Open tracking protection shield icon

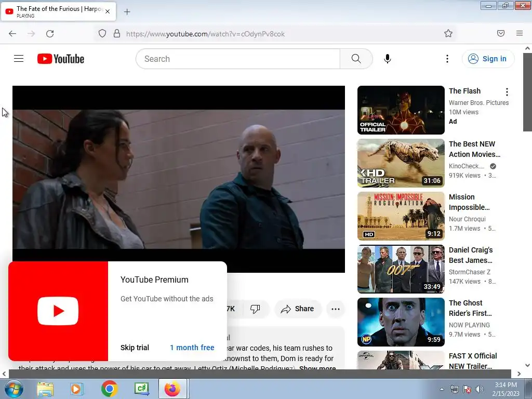coord(102,34)
